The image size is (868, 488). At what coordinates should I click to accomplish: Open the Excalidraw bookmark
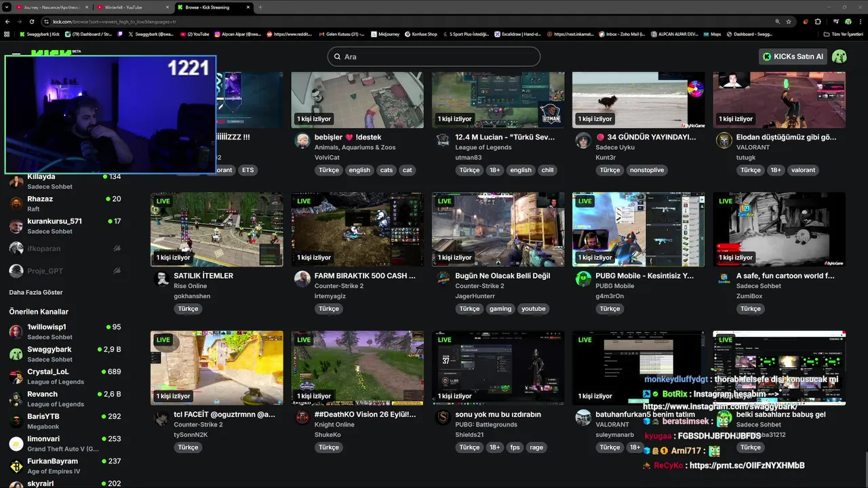coord(517,34)
